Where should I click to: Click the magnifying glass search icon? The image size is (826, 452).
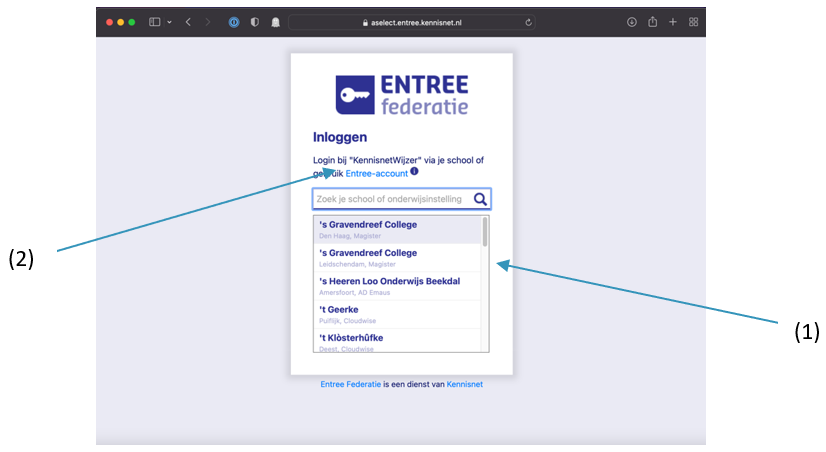(480, 199)
